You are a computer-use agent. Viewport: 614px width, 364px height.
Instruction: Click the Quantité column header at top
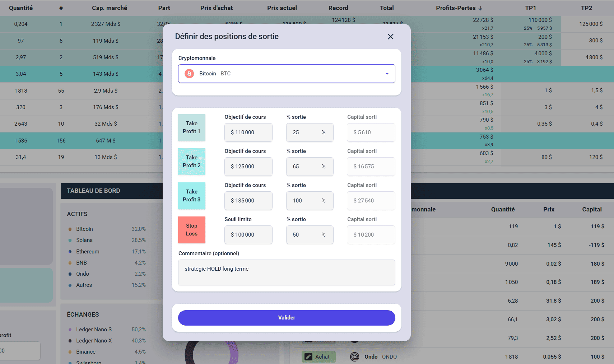tap(21, 8)
